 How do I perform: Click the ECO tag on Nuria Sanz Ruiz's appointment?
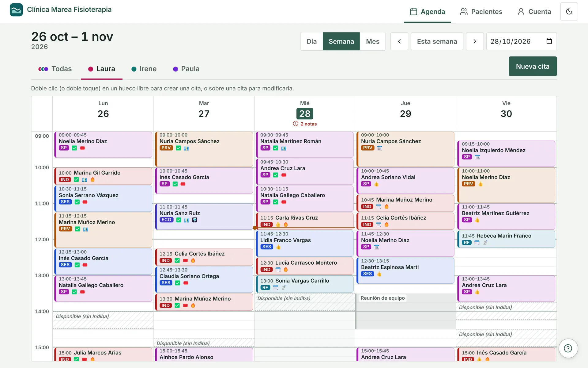[166, 220]
